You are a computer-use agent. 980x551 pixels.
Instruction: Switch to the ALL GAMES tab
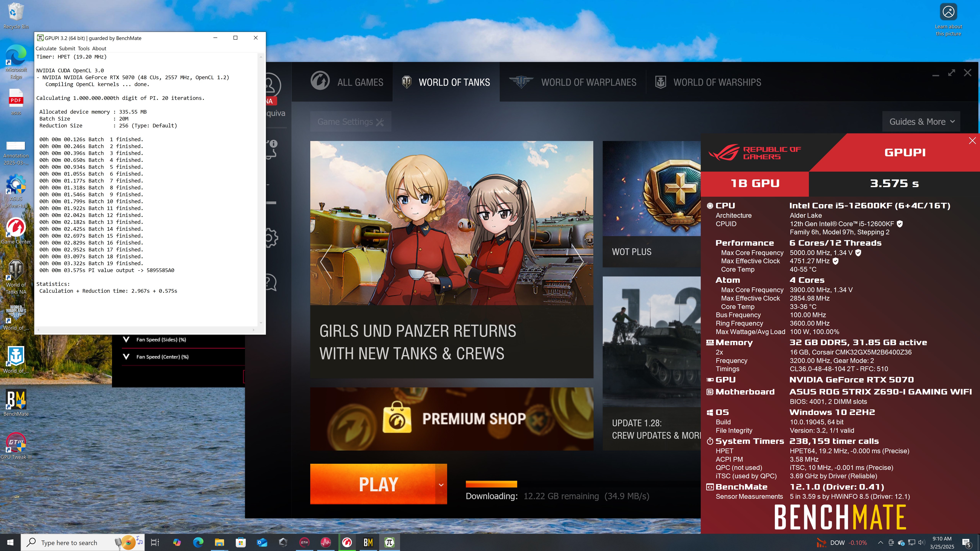coord(347,82)
